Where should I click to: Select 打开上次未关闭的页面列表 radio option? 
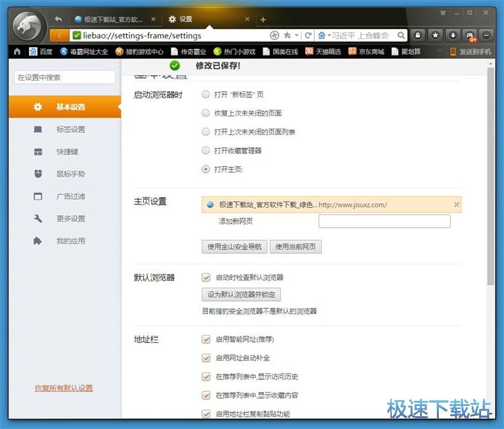click(x=206, y=132)
